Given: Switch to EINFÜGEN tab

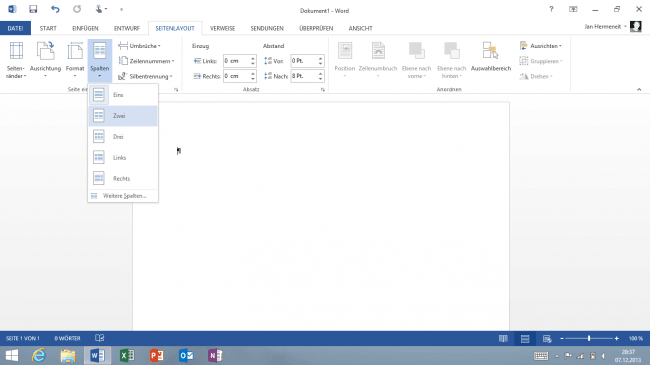Looking at the screenshot, I should click(x=85, y=28).
